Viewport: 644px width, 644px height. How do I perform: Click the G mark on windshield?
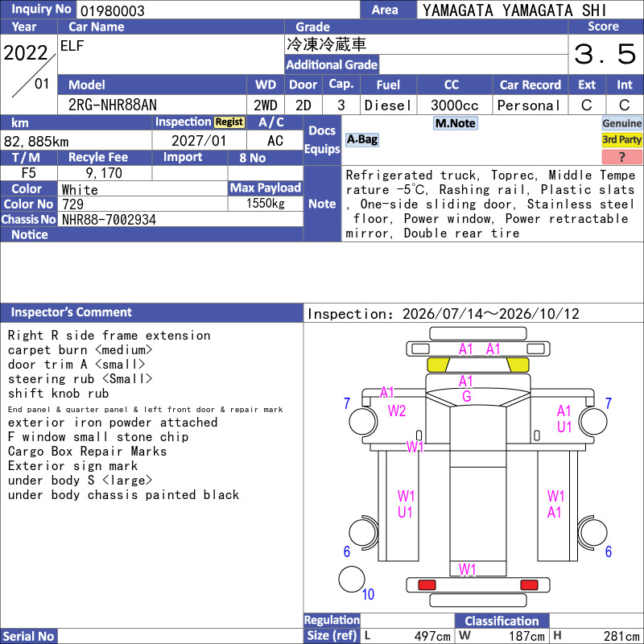pyautogui.click(x=467, y=396)
